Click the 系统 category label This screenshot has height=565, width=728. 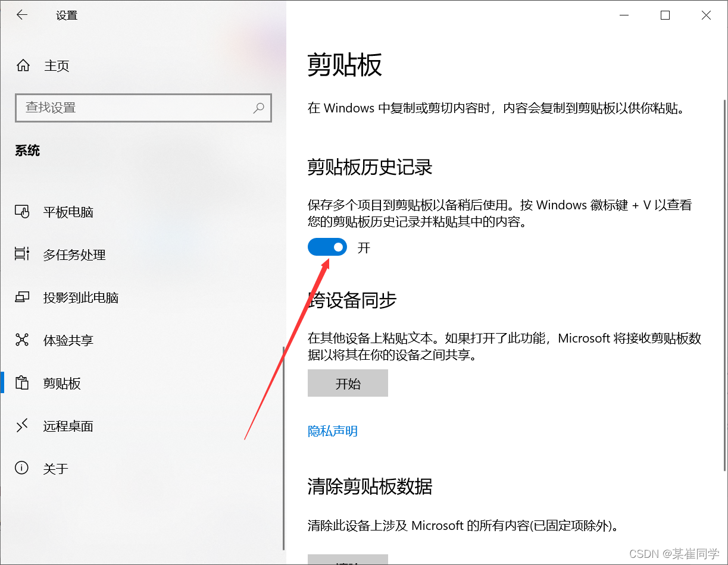27,150
